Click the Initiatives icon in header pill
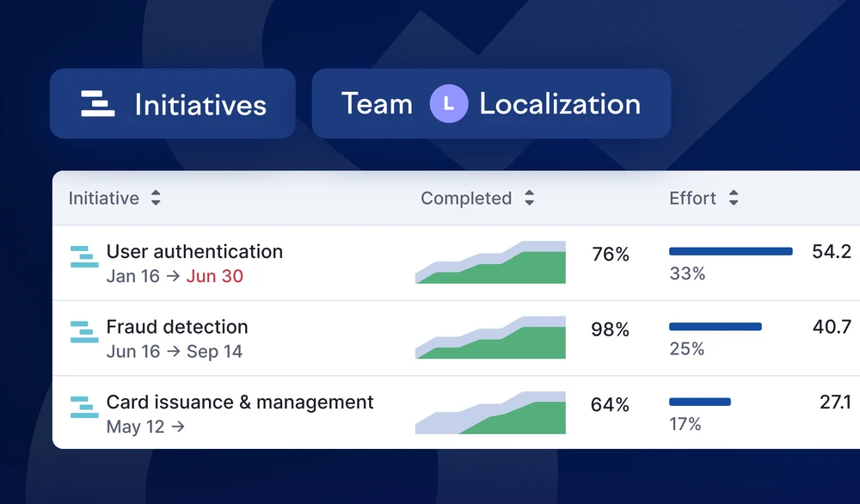 pos(98,104)
